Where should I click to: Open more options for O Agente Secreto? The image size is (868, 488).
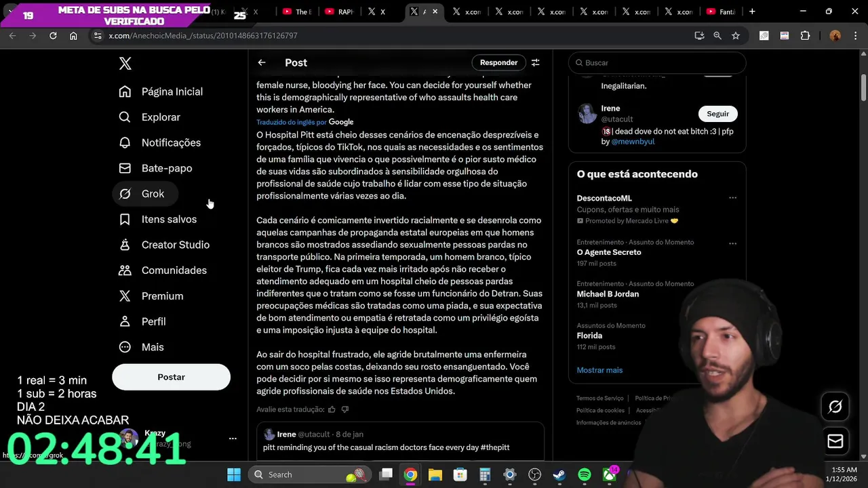(732, 243)
